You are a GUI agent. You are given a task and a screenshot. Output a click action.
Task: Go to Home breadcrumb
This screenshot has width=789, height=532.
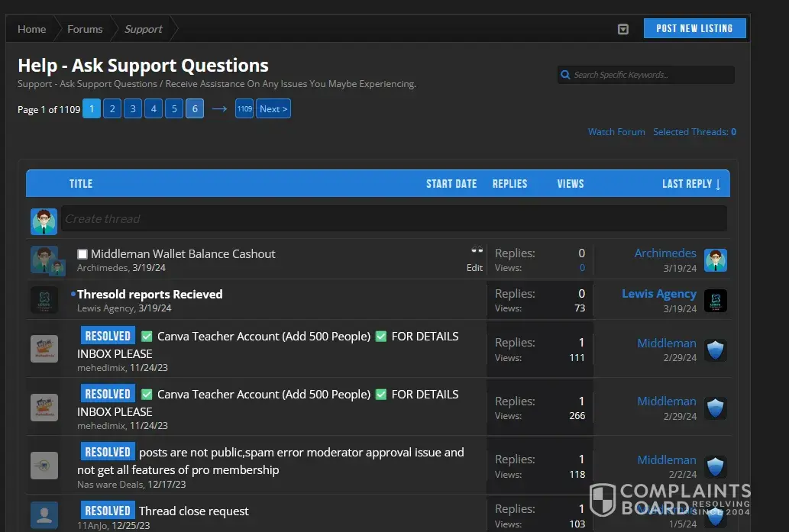[x=32, y=29]
